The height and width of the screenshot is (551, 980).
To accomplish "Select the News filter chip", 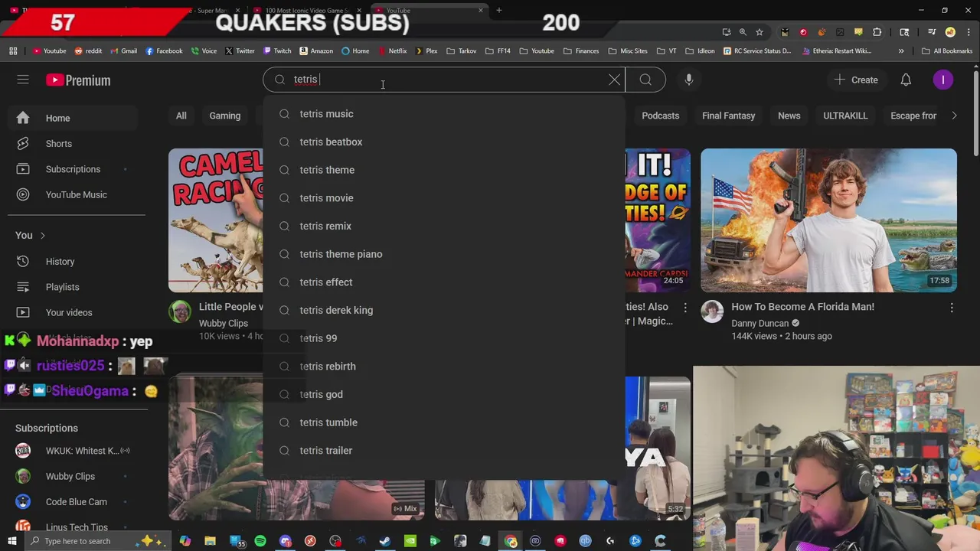I will (x=789, y=116).
